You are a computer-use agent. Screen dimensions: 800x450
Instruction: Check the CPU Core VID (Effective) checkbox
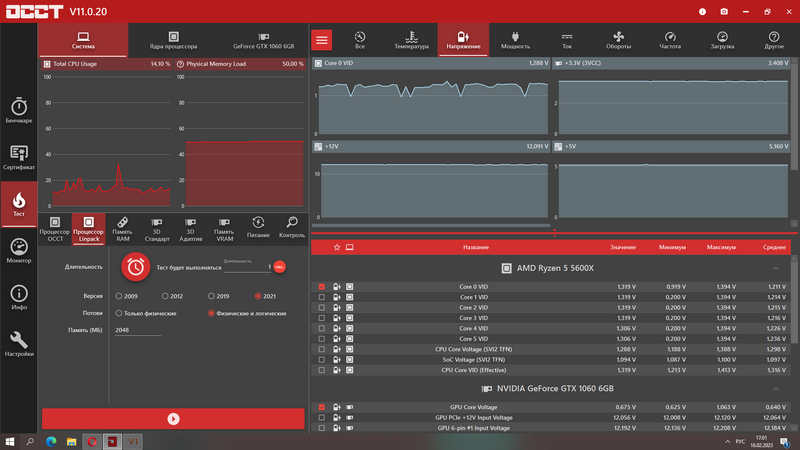(x=321, y=370)
